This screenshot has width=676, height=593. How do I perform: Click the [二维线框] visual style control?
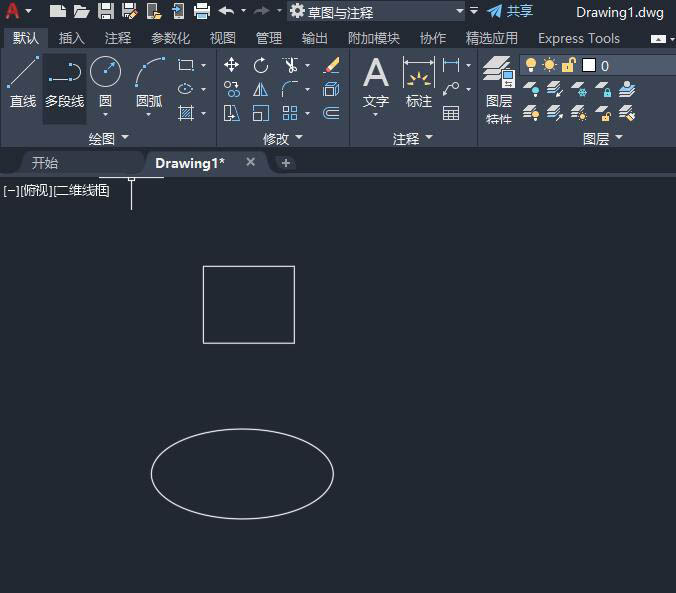coord(81,190)
